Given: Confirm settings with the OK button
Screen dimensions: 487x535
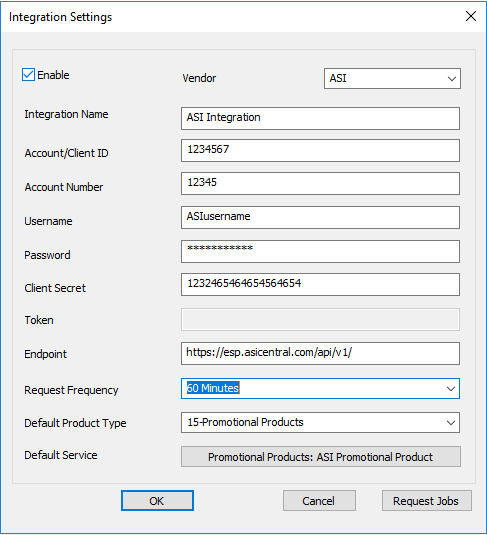Looking at the screenshot, I should 157,501.
